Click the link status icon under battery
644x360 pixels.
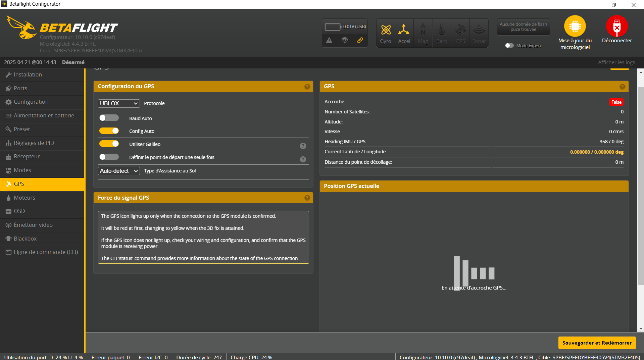(360, 40)
